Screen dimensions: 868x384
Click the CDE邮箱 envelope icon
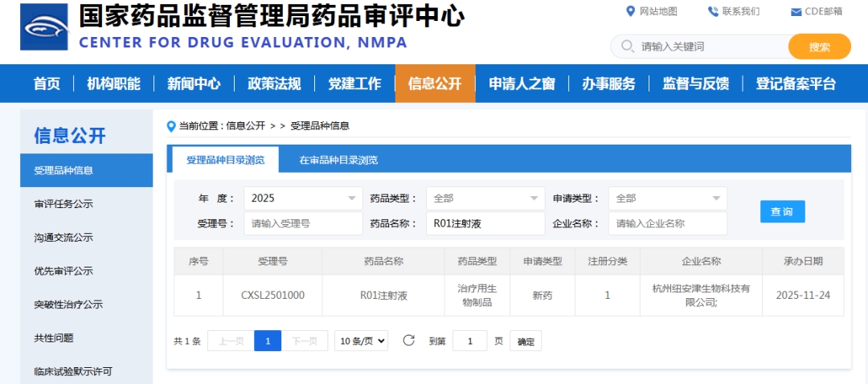tap(796, 12)
